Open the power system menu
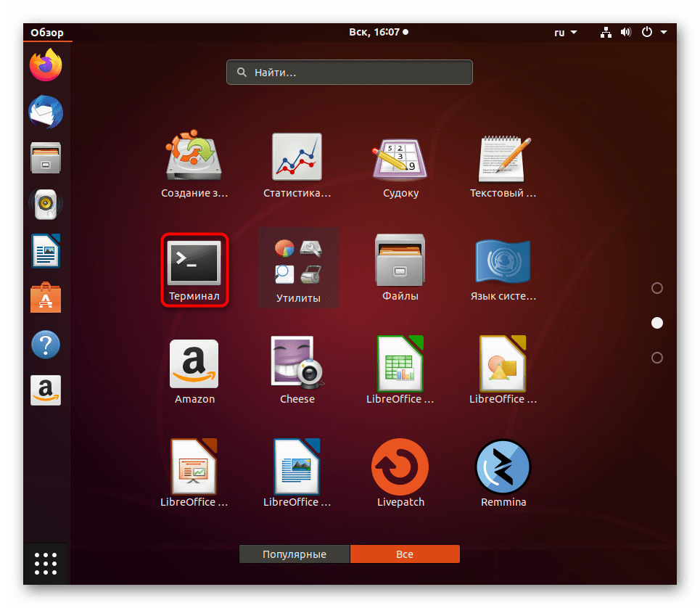This screenshot has height=608, width=700. (x=654, y=32)
